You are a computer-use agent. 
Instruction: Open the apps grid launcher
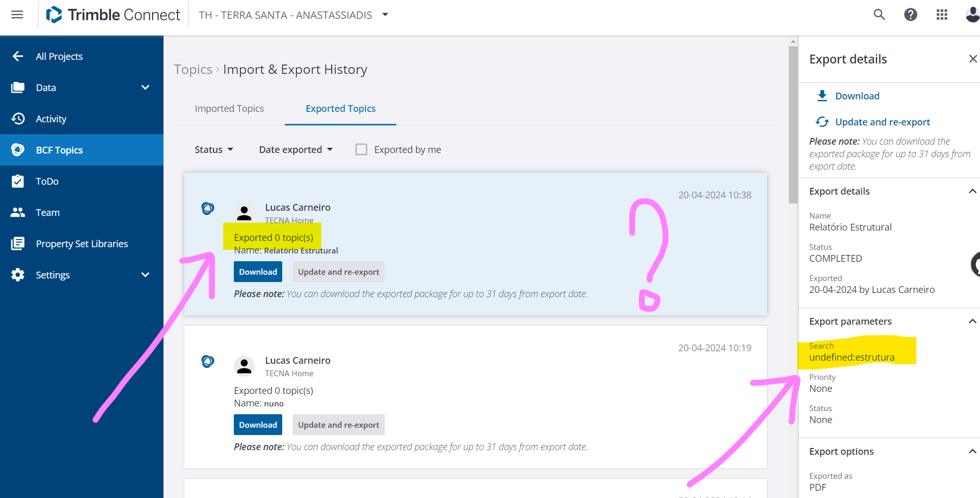tap(941, 15)
